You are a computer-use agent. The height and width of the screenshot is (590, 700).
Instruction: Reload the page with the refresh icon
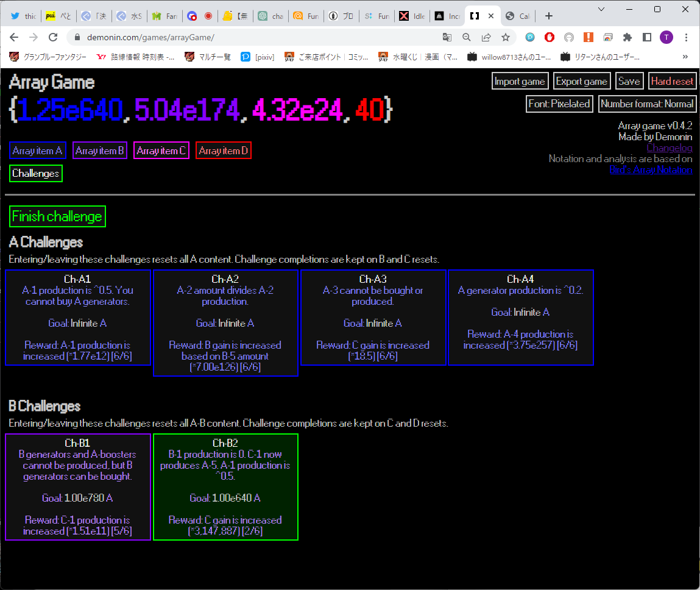[x=53, y=38]
